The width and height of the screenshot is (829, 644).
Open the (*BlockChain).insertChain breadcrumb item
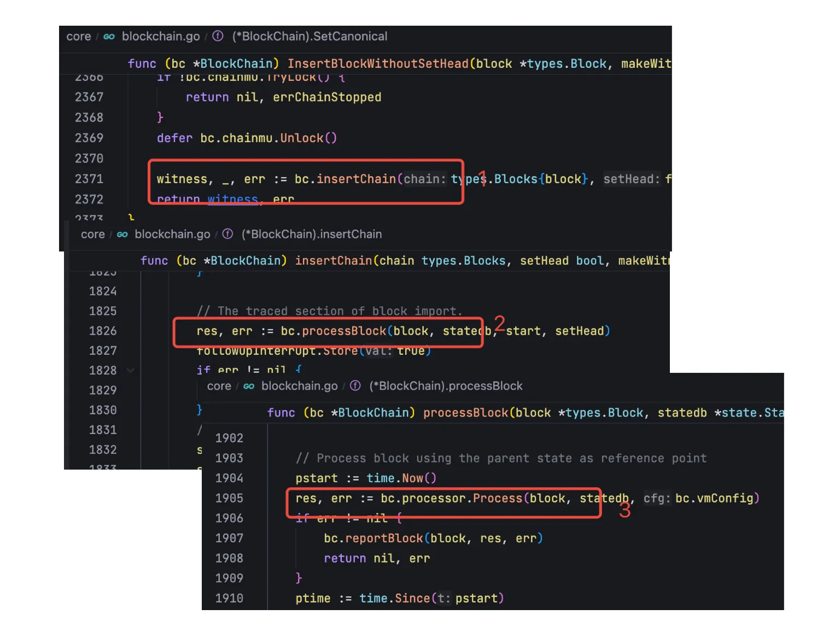[x=312, y=235]
